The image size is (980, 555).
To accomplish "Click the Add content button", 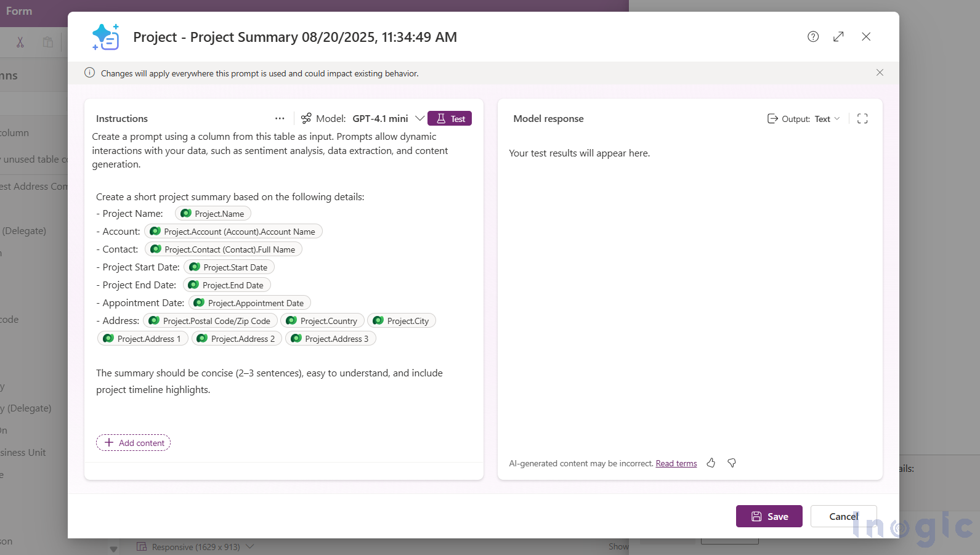I will [134, 443].
